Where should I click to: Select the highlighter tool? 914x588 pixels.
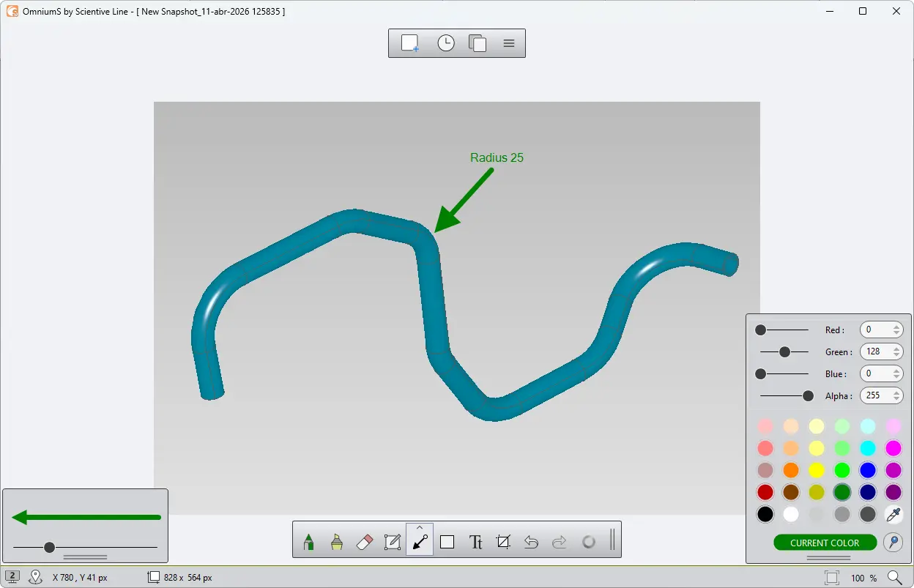[336, 542]
